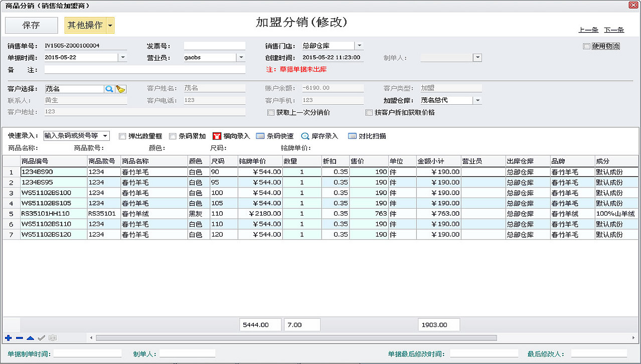The height and width of the screenshot is (364, 641).
Task: Toggle the 弹出数量框 checkbox
Action: (x=122, y=136)
